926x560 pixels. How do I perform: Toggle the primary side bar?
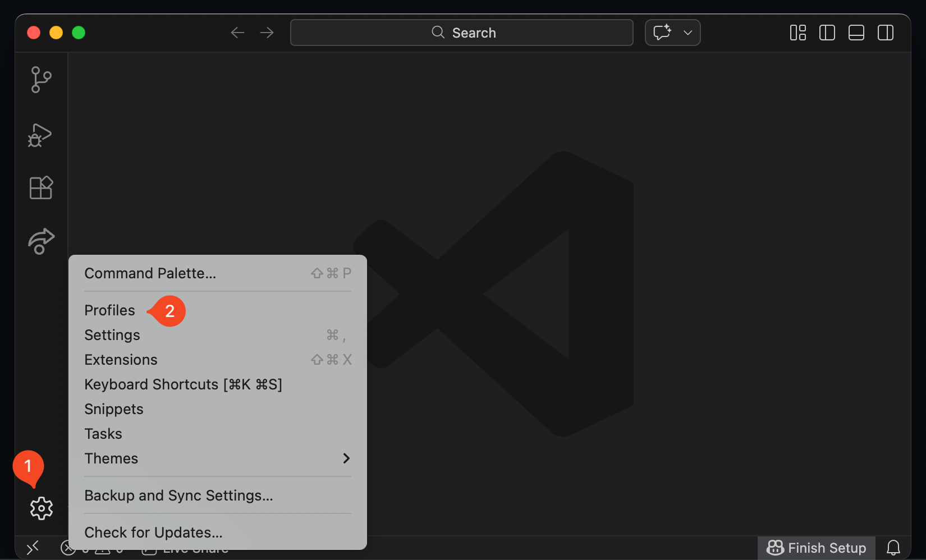827,33
